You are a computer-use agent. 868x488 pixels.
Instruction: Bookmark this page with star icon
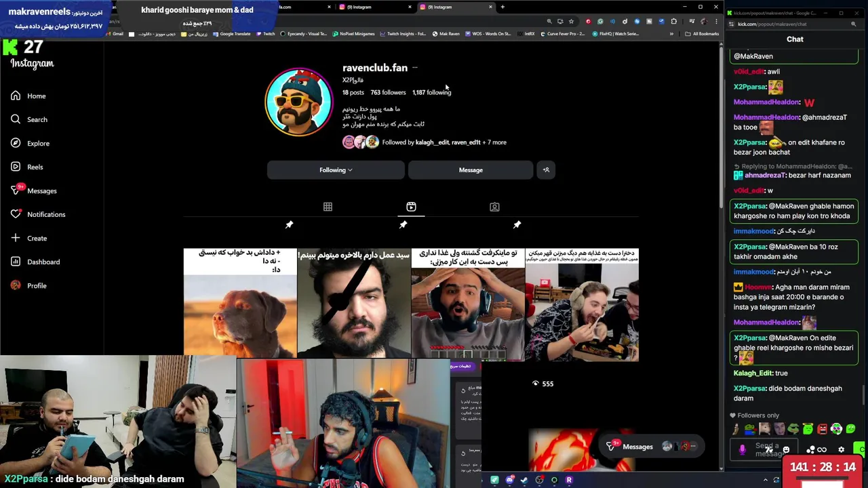click(x=571, y=22)
